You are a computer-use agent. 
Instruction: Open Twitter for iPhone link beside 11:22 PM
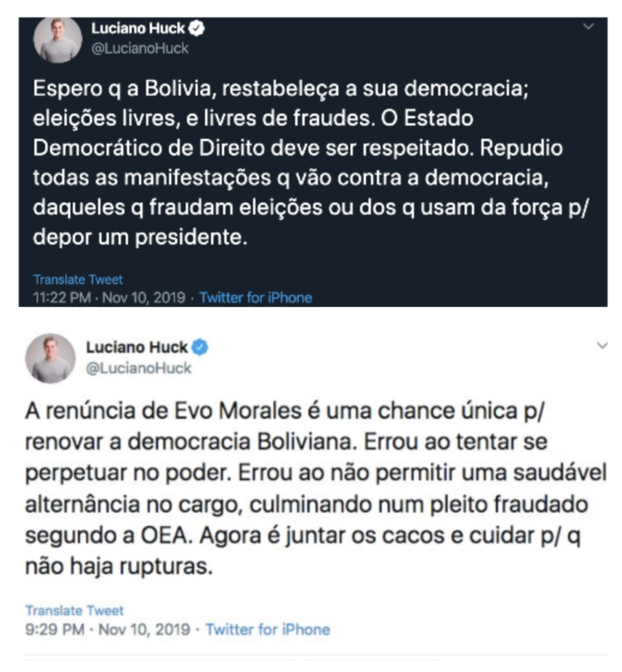pos(256,298)
